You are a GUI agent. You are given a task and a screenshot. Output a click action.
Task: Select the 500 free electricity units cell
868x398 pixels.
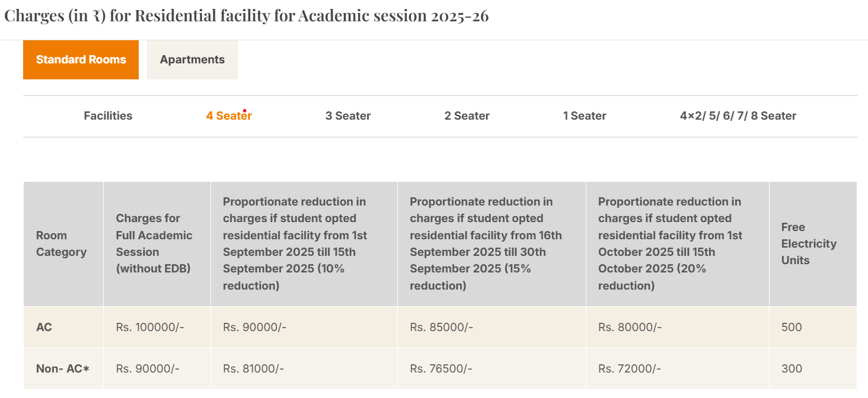792,326
